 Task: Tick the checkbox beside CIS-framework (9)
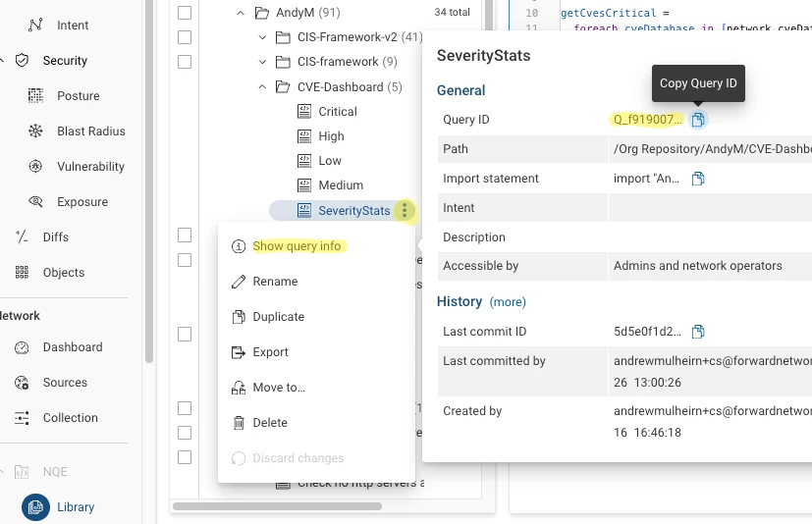(x=185, y=62)
